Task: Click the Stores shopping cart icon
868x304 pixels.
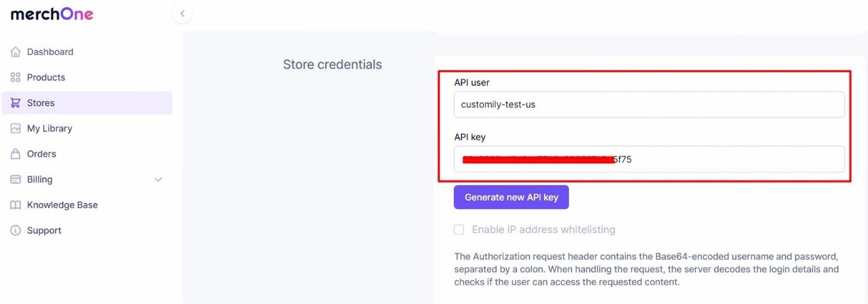Action: [x=15, y=103]
